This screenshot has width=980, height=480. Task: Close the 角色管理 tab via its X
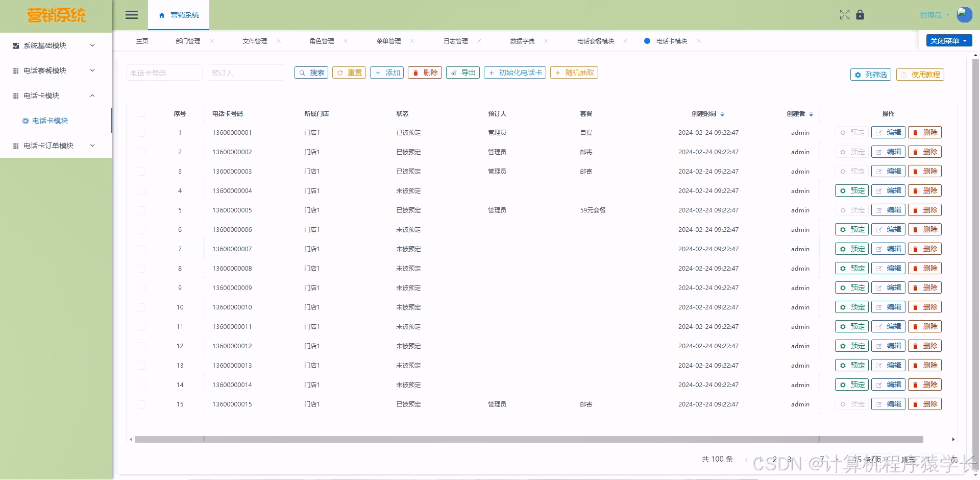click(346, 41)
